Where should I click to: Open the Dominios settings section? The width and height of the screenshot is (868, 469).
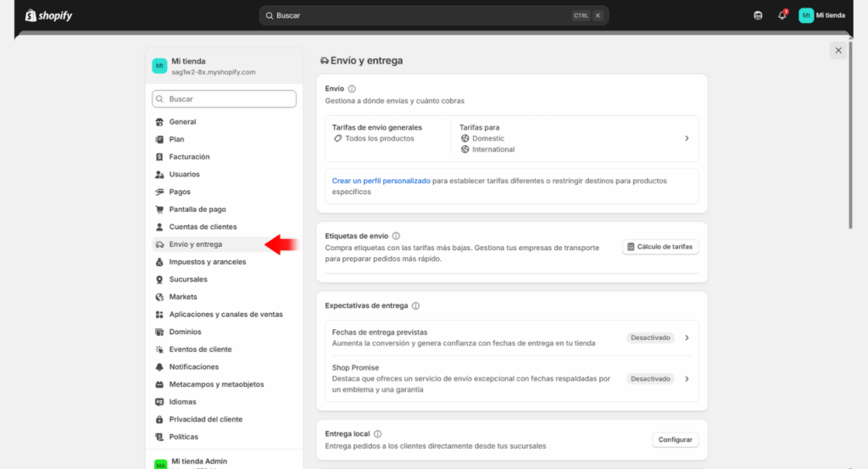[186, 332]
